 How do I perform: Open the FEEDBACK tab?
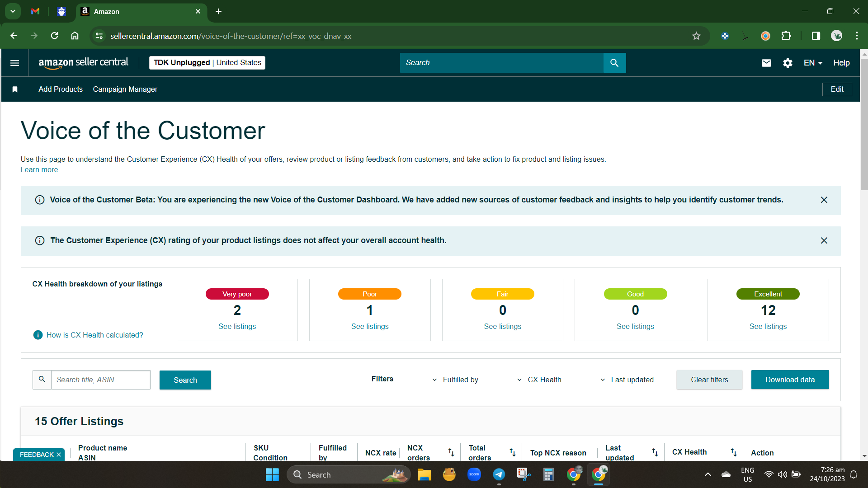pos(37,455)
